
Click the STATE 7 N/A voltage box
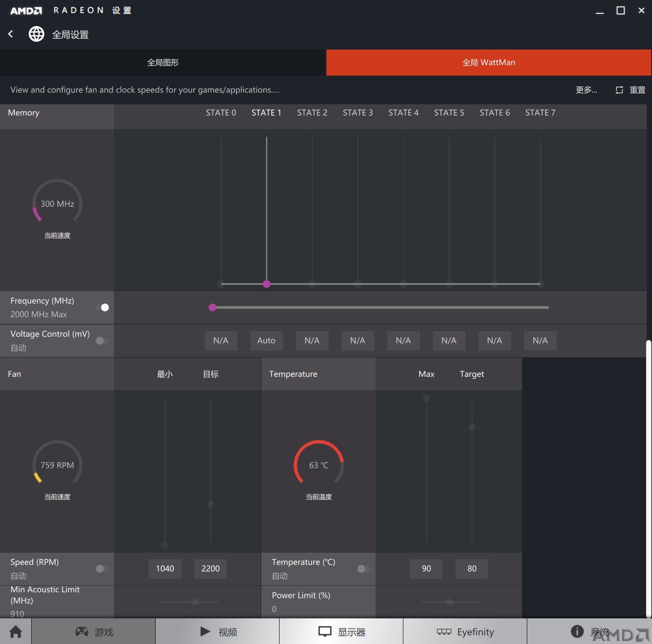coord(540,341)
